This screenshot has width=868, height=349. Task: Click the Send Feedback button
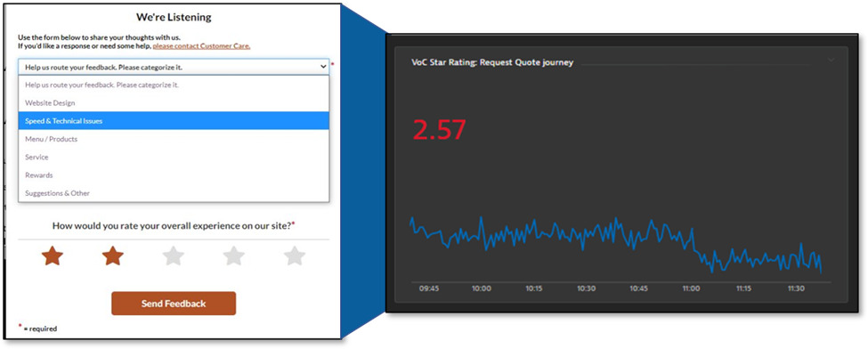[174, 304]
